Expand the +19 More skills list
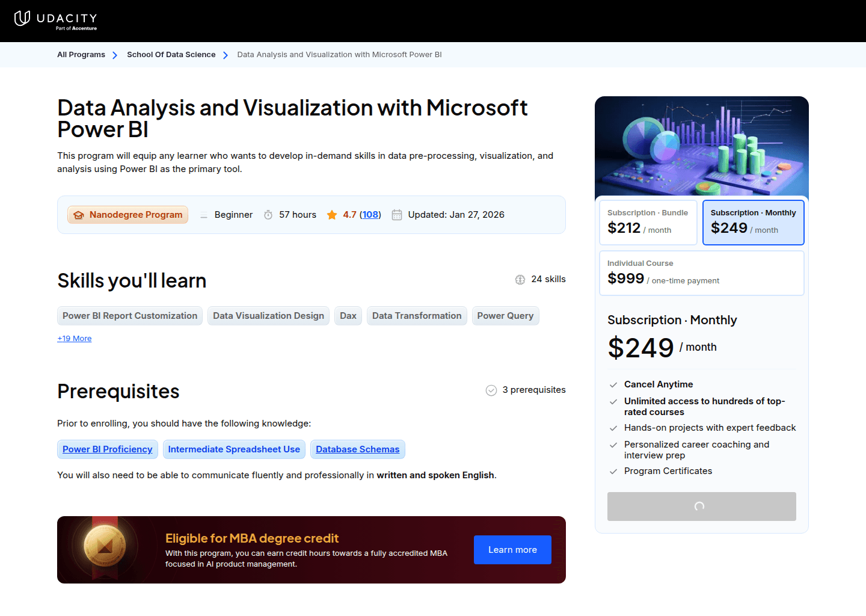 click(74, 338)
